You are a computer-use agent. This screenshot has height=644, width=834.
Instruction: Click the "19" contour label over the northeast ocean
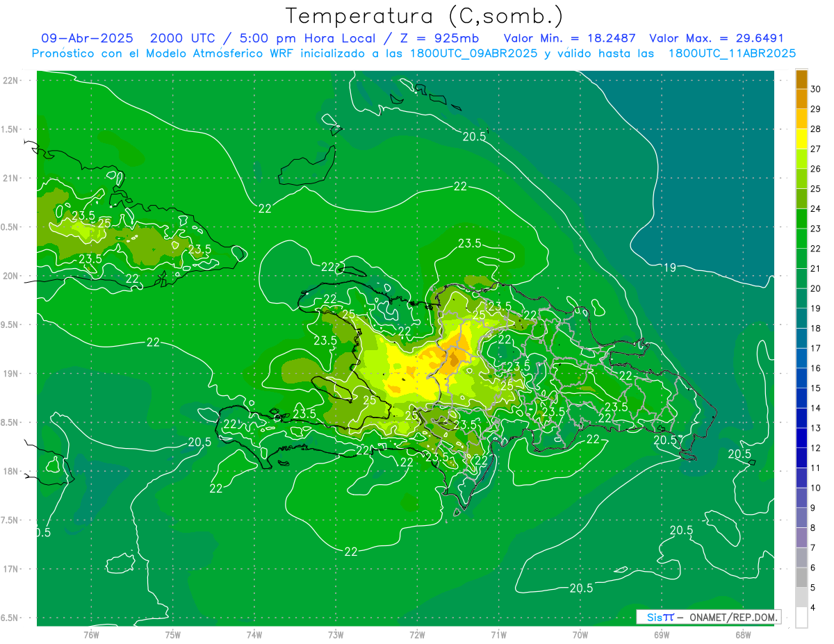coord(670,267)
